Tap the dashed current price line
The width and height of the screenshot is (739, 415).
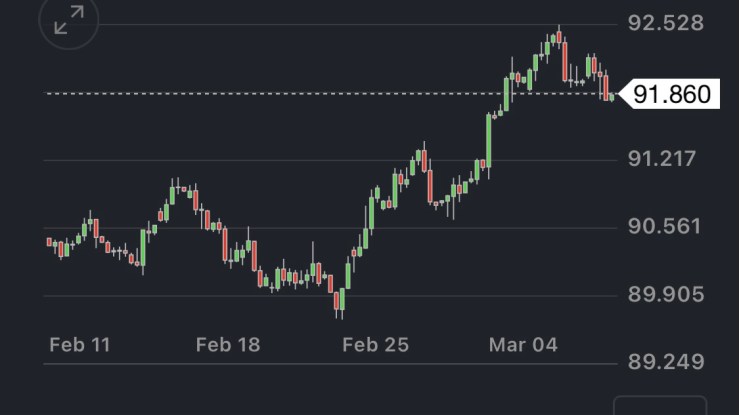pos(300,94)
